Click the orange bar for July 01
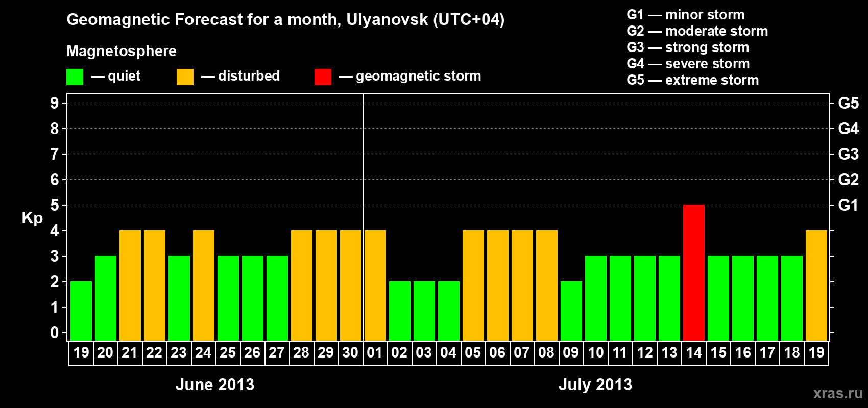 pos(375,285)
